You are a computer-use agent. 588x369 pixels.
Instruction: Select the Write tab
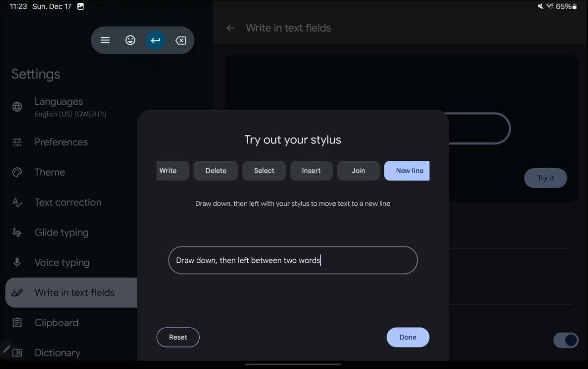coord(171,171)
